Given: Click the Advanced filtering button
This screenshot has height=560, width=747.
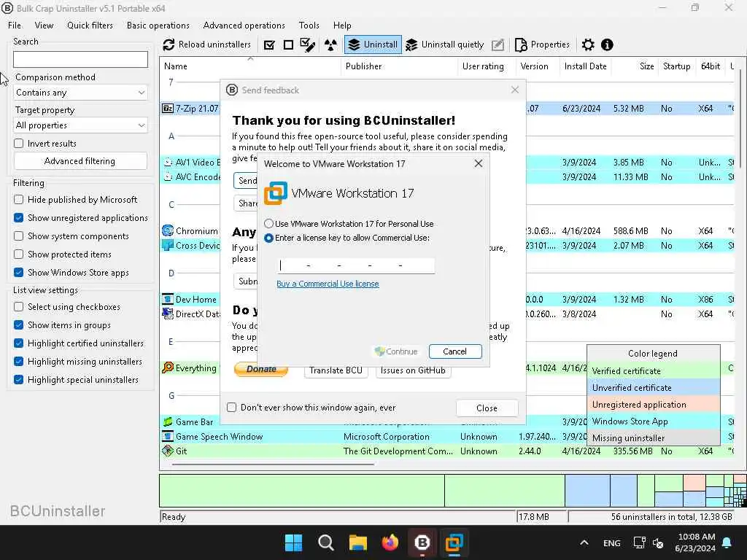Looking at the screenshot, I should pos(80,161).
